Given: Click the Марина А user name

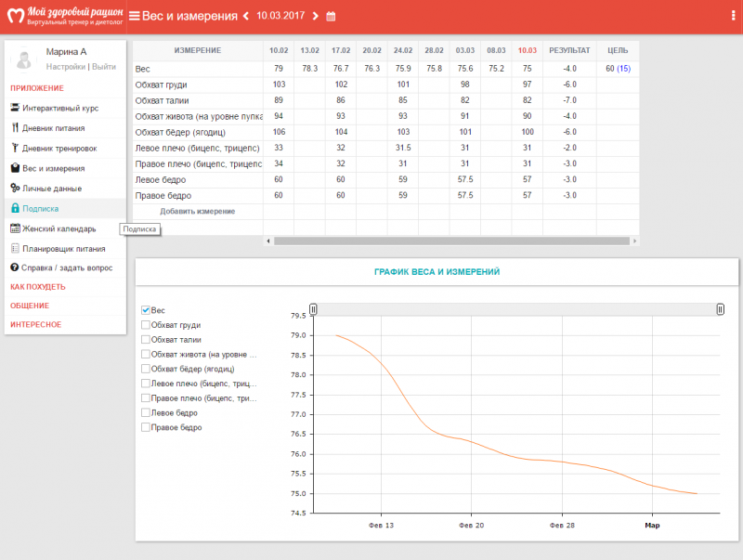Looking at the screenshot, I should (x=66, y=52).
